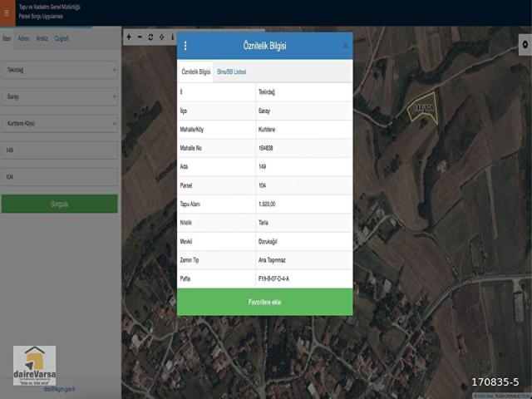Screen dimensions: 532x399
Task: Select the İdari tab in sidebar
Action: coord(7,38)
